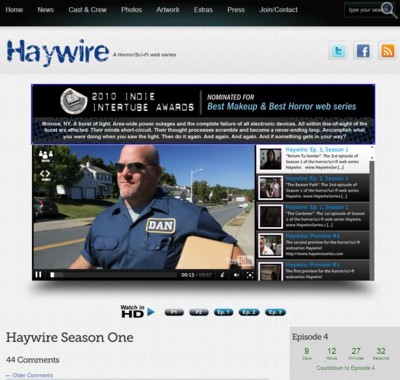Toggle fullscreen video mode
Viewport: 400px width, 380px height.
tap(250, 275)
